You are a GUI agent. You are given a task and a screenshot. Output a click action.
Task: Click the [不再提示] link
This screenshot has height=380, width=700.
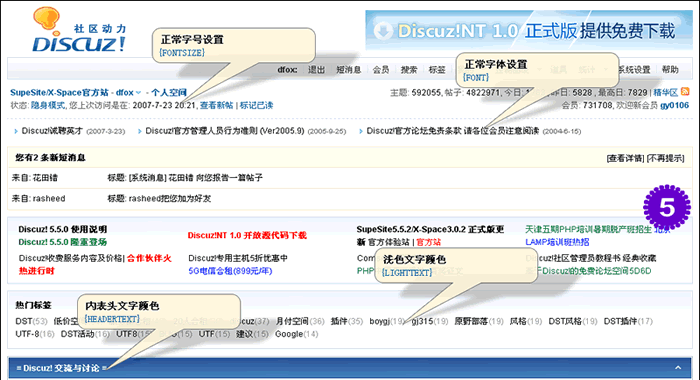tap(665, 158)
